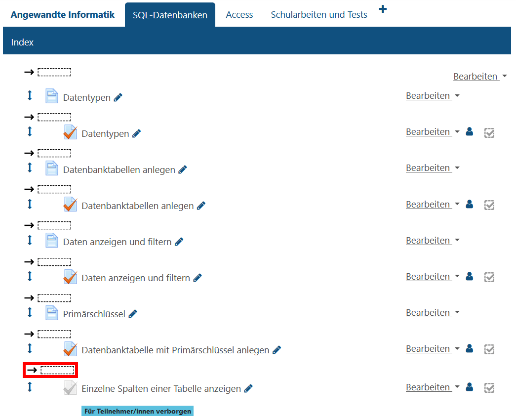Screen dimensions: 516x420
Task: Toggle completion checkbox for Datenbanktabellen anlegen assignment
Action: (x=489, y=205)
